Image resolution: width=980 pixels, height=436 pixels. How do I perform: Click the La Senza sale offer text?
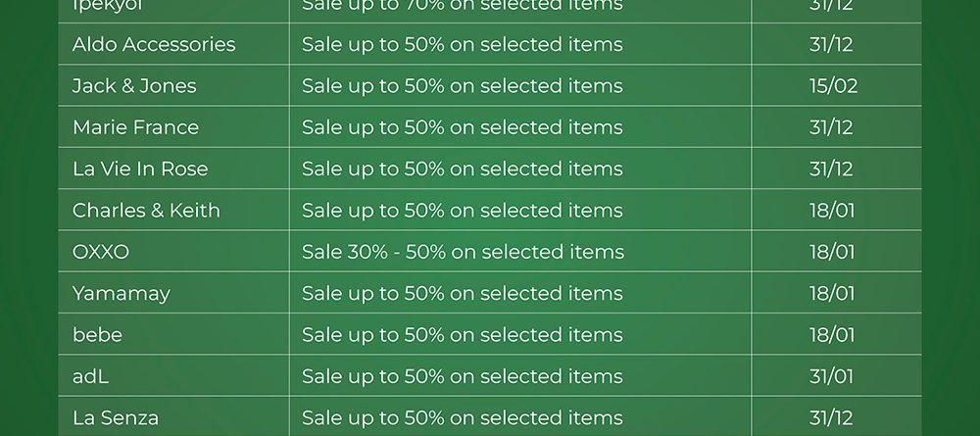[x=462, y=417]
